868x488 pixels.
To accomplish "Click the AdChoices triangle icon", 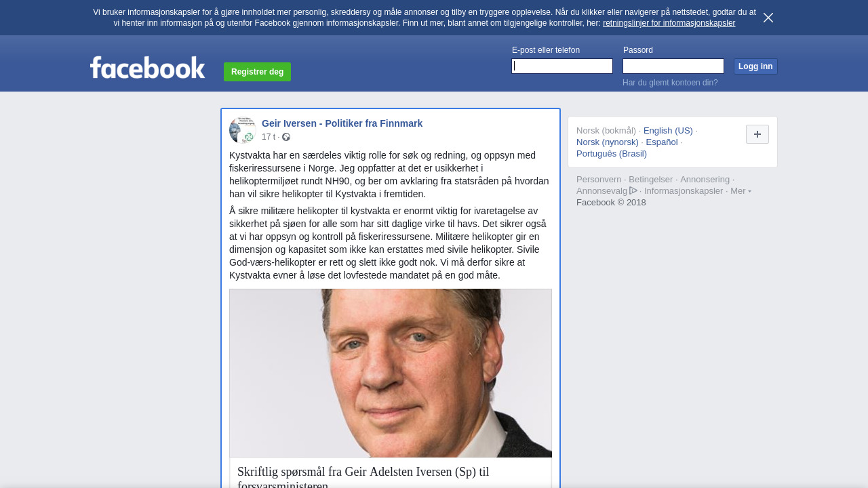I will 633,191.
